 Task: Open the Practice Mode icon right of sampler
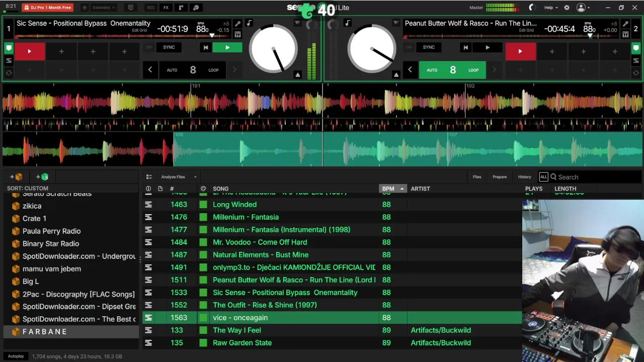coord(196,8)
